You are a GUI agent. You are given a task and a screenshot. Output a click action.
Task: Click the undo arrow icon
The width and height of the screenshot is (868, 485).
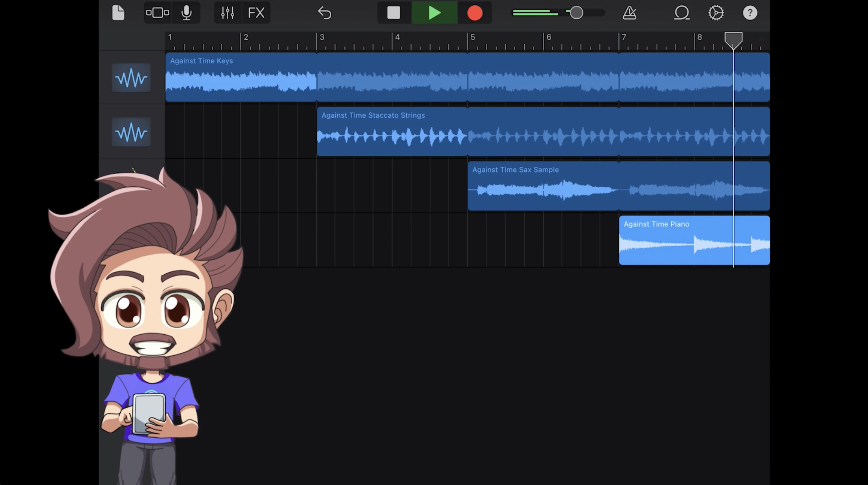pos(325,13)
